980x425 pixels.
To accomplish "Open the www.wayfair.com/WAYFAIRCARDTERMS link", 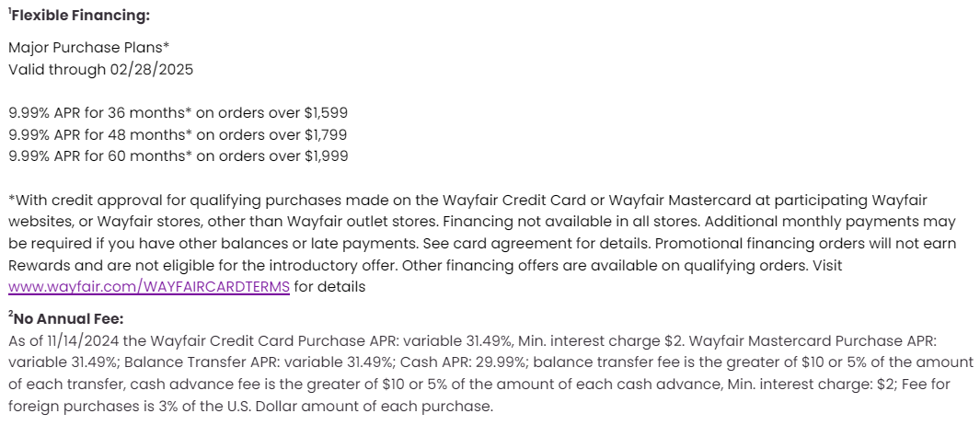I will pyautogui.click(x=149, y=287).
